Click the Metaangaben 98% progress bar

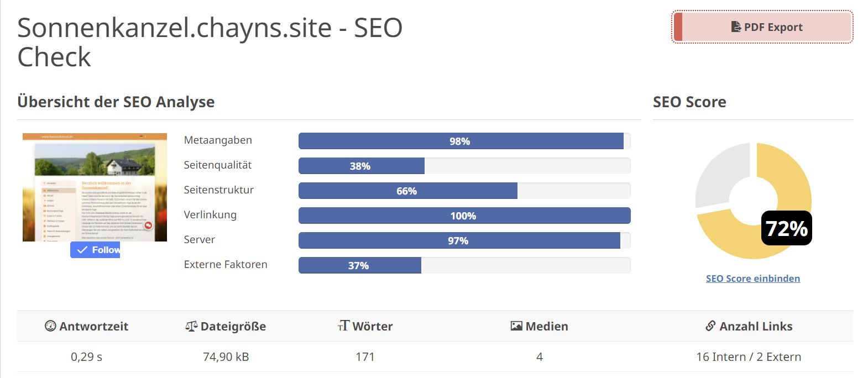pos(464,141)
